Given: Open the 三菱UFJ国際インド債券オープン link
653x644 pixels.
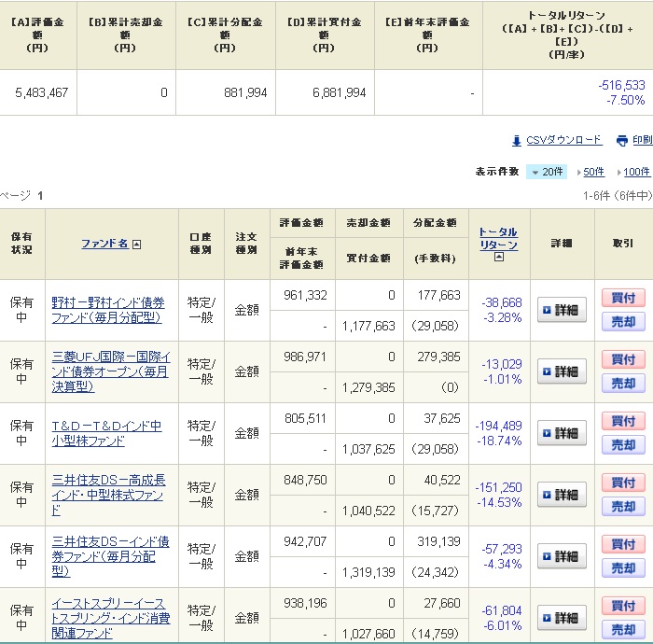Looking at the screenshot, I should (110, 371).
